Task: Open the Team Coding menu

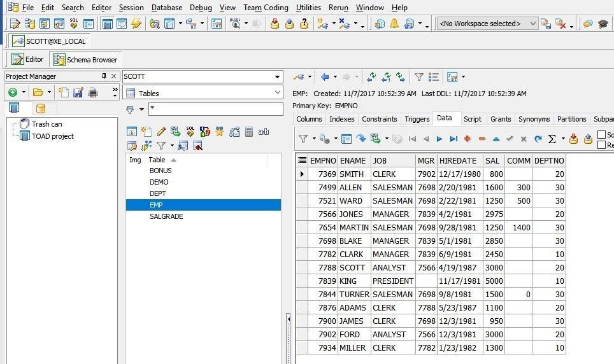Action: (266, 8)
